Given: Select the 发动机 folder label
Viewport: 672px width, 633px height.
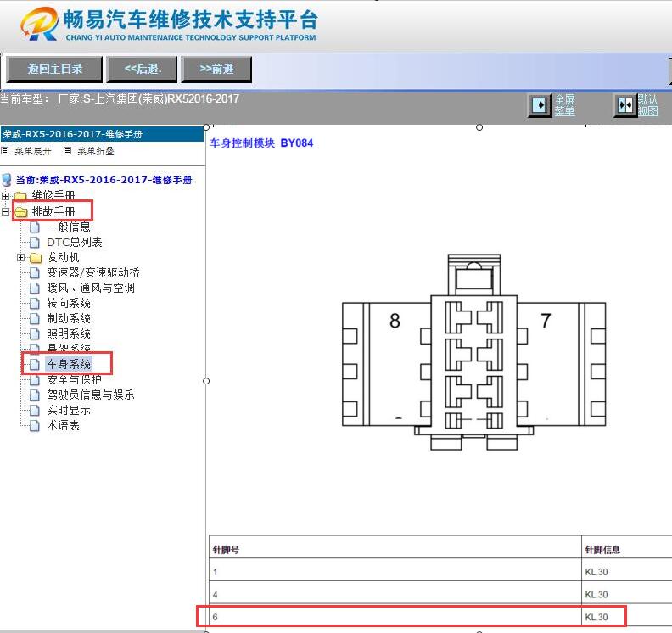Looking at the screenshot, I should pyautogui.click(x=63, y=258).
